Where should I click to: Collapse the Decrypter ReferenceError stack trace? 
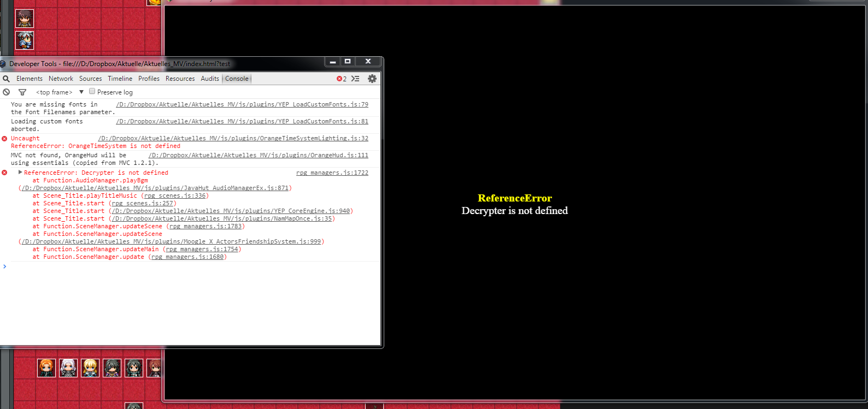coord(20,172)
